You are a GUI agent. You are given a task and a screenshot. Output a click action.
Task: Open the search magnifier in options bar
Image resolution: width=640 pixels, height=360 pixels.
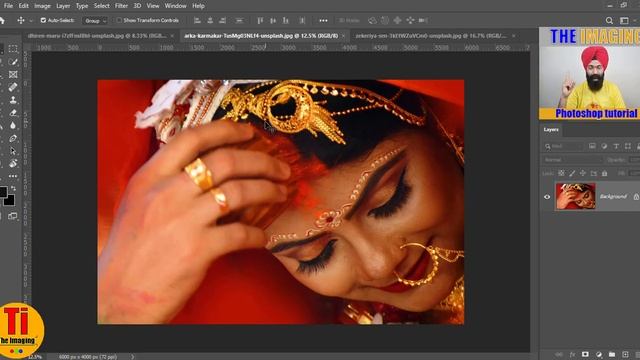click(x=609, y=20)
